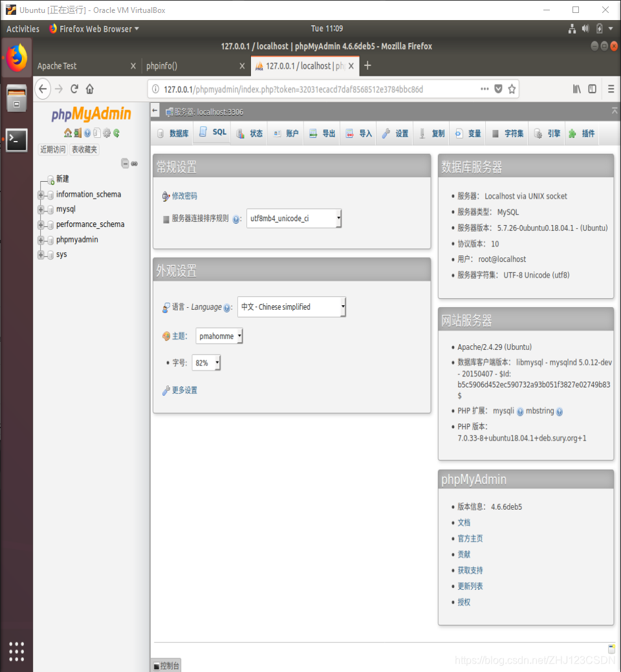
Task: Open the 数据库 (Databases) tab
Action: click(x=173, y=133)
